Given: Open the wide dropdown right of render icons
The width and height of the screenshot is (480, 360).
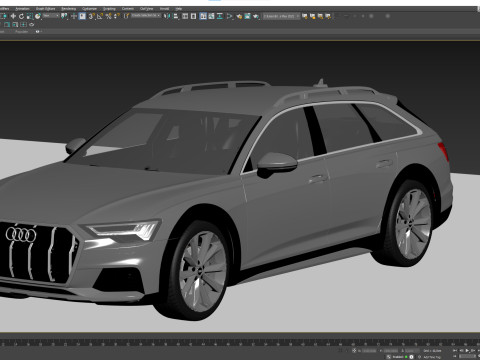Looking at the screenshot, I should (x=281, y=16).
